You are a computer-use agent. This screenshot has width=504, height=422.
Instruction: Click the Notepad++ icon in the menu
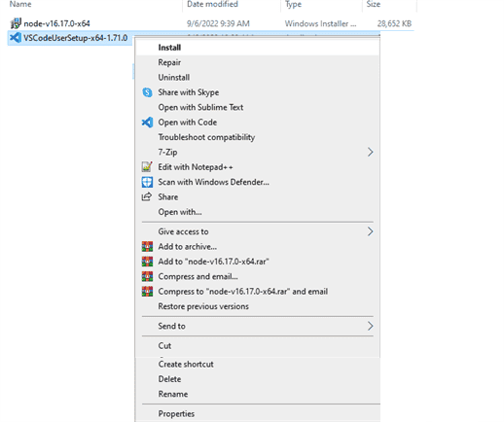click(147, 167)
